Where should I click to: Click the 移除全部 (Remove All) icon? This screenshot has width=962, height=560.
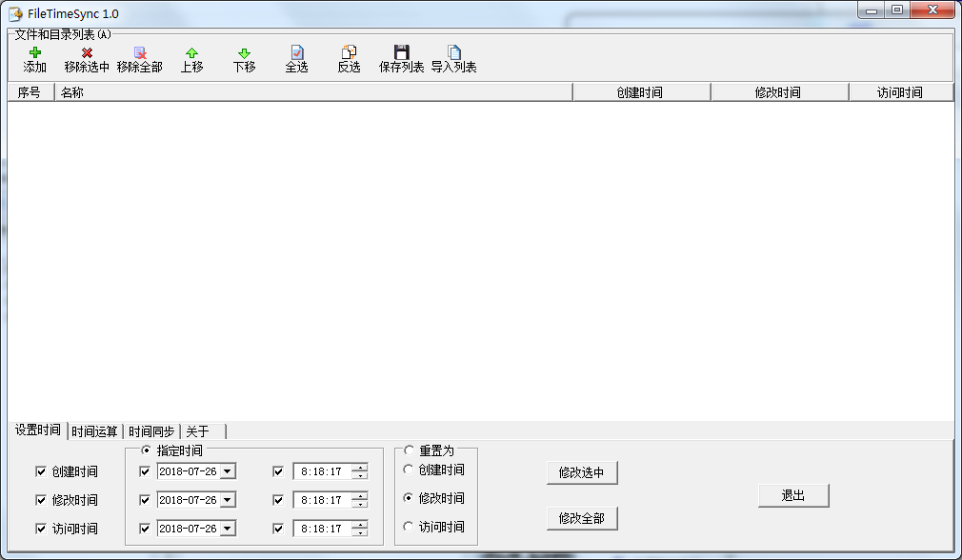click(x=139, y=55)
